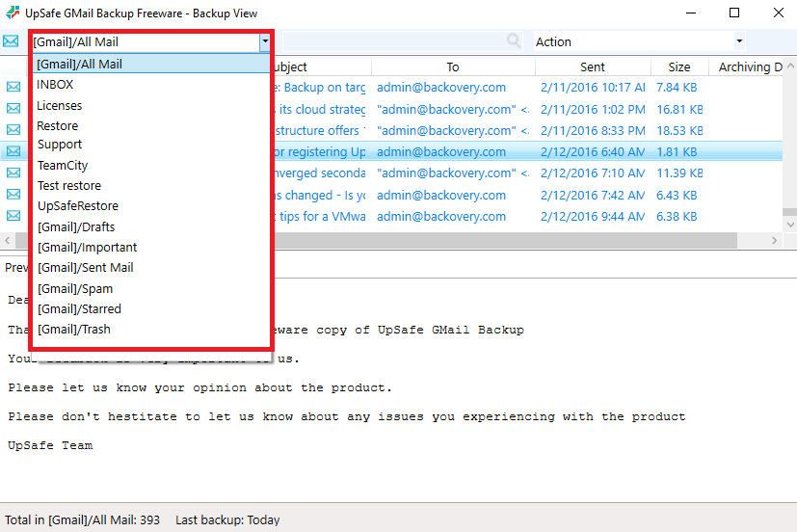Click the Action combo box field
This screenshot has height=532, width=797.
[x=639, y=41]
